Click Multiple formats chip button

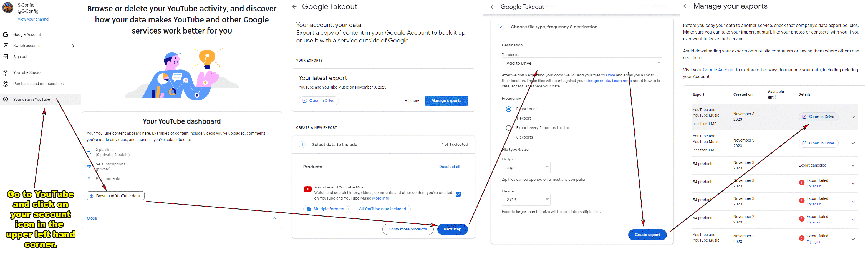(x=325, y=209)
